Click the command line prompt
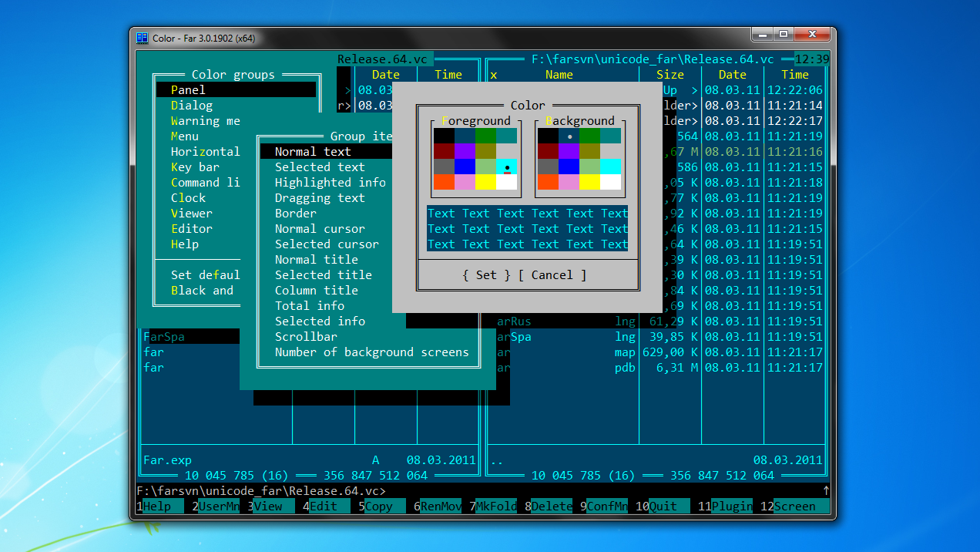This screenshot has width=980, height=552. [x=262, y=491]
